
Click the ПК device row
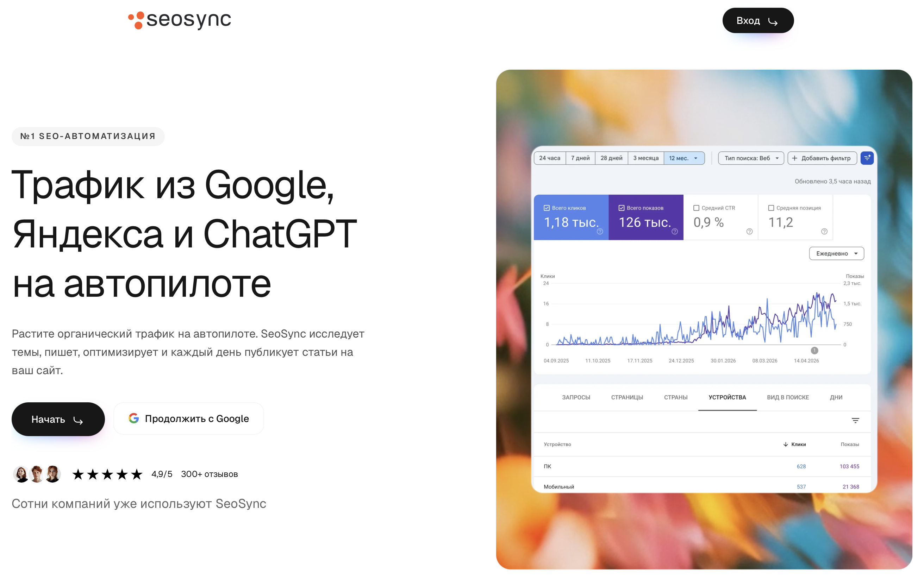(x=702, y=466)
